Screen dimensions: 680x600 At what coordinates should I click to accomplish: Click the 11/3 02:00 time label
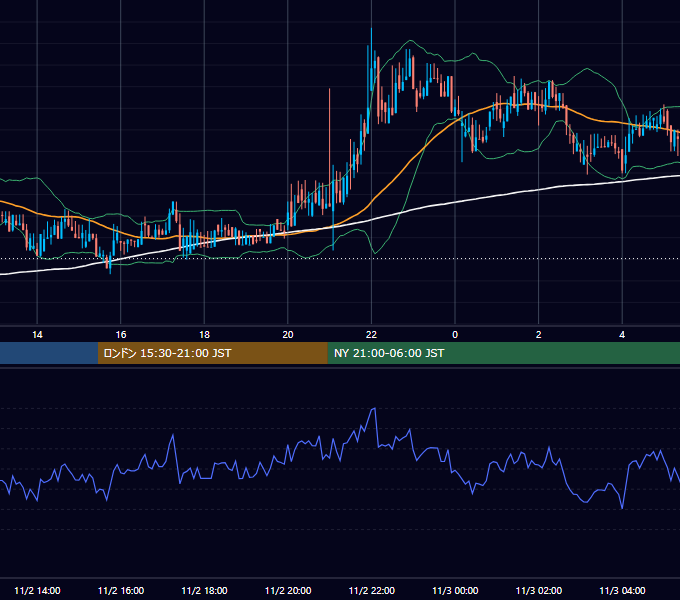pos(539,590)
